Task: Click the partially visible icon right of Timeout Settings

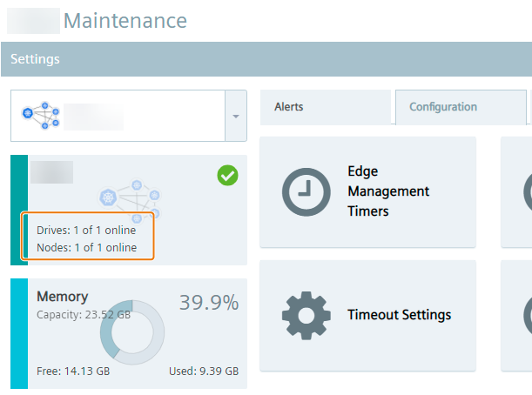Action: tap(527, 315)
